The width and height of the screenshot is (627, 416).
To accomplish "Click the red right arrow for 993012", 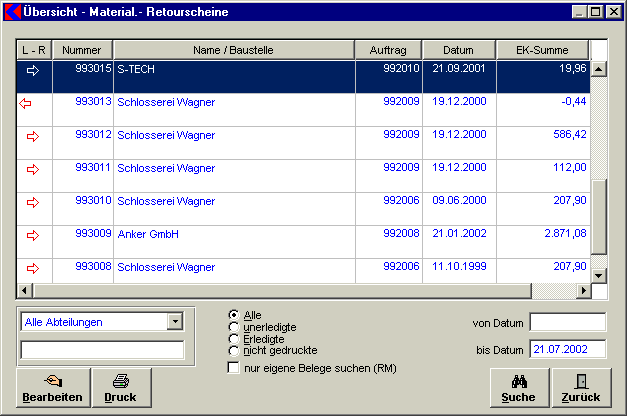I will pos(33,135).
